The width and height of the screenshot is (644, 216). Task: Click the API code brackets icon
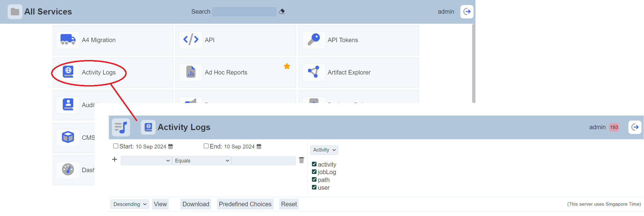[191, 40]
